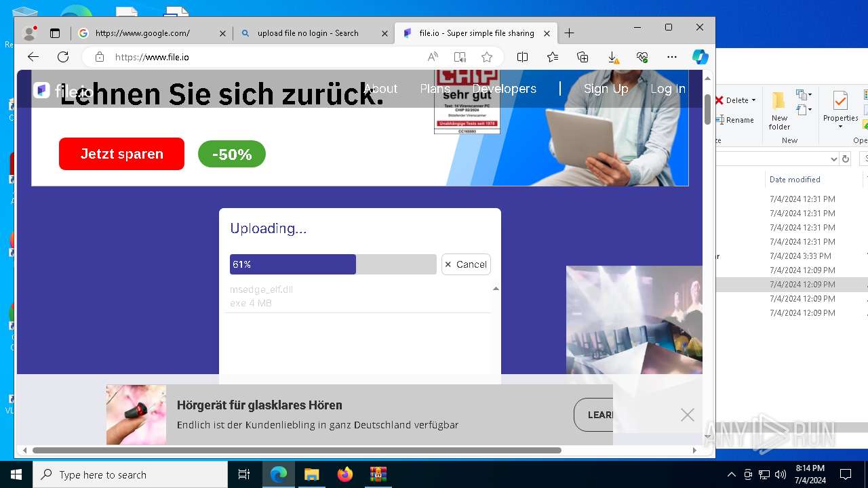Collapse upload file list arrow

point(496,289)
